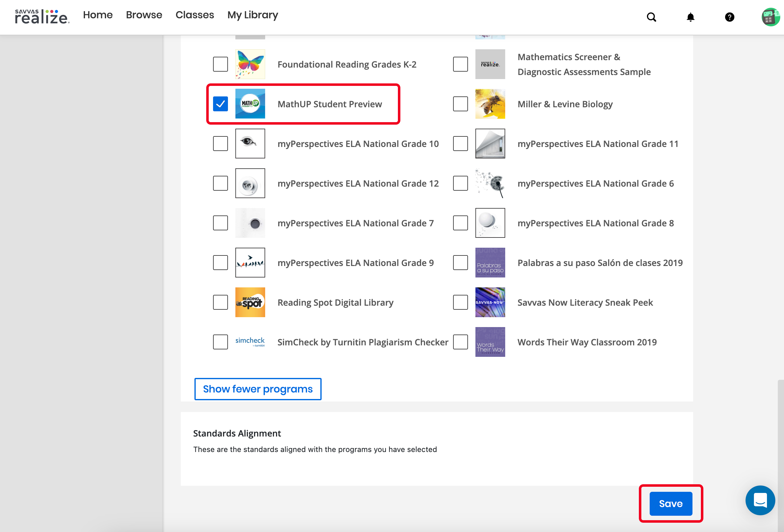Check myPerspectives ELA National Grade 9

pos(220,263)
